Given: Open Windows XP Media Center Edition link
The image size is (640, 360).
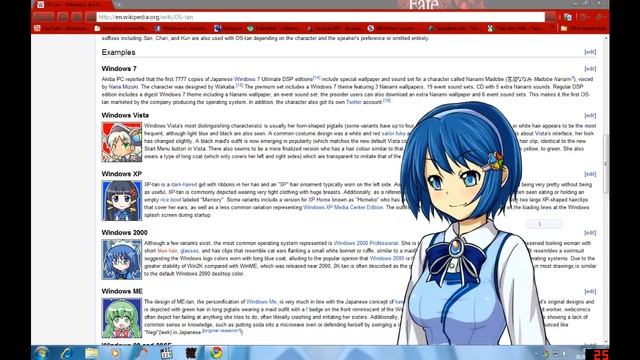Looking at the screenshot, I should tap(343, 207).
